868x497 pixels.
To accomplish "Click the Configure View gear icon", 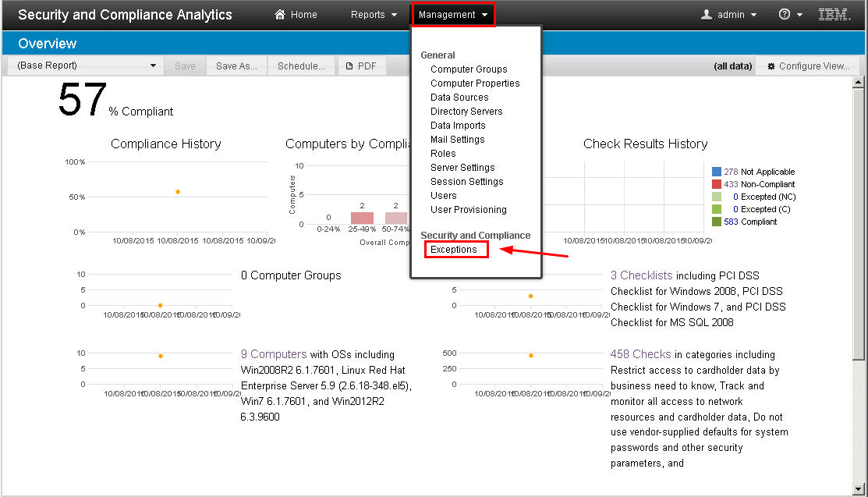I will click(771, 66).
